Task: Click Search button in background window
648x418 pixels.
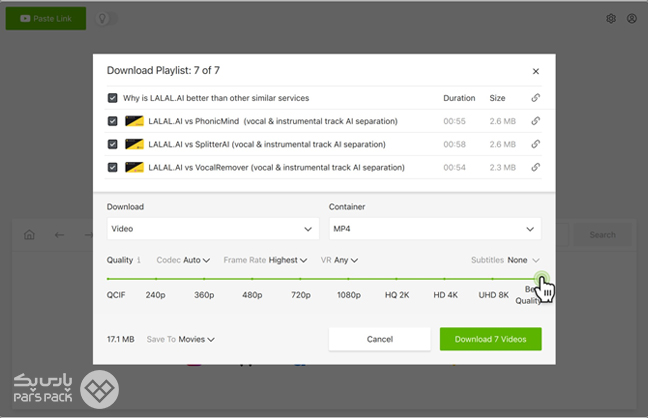Action: click(602, 235)
